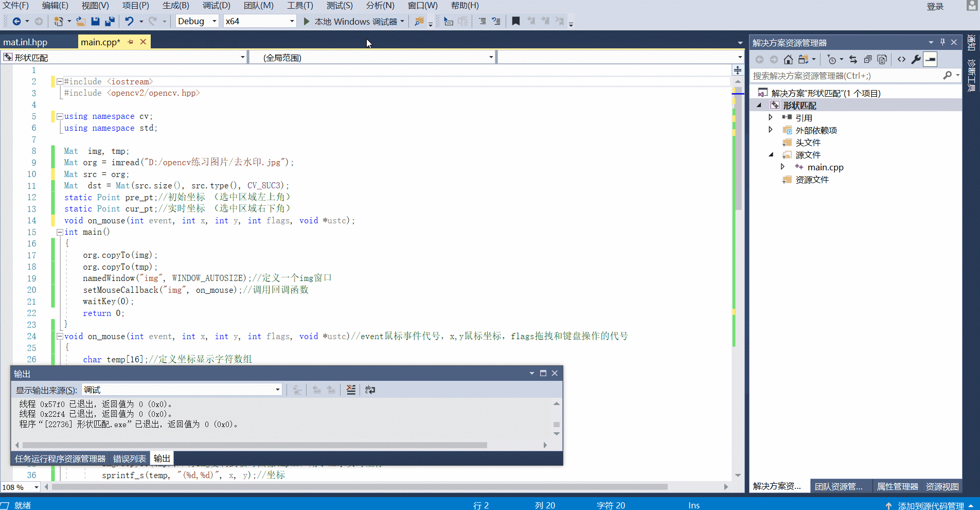Open the 生成(B) menu

point(176,6)
